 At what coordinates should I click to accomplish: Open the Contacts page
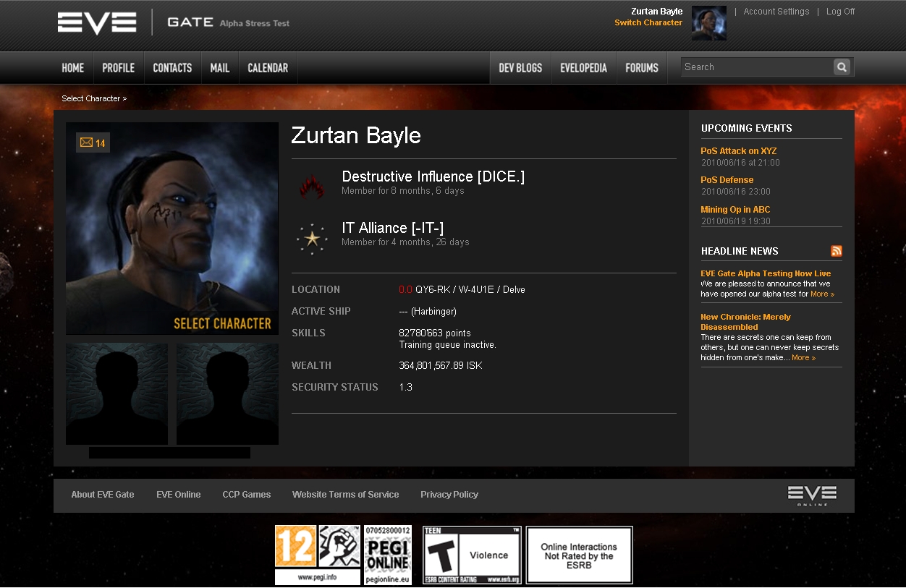point(172,68)
